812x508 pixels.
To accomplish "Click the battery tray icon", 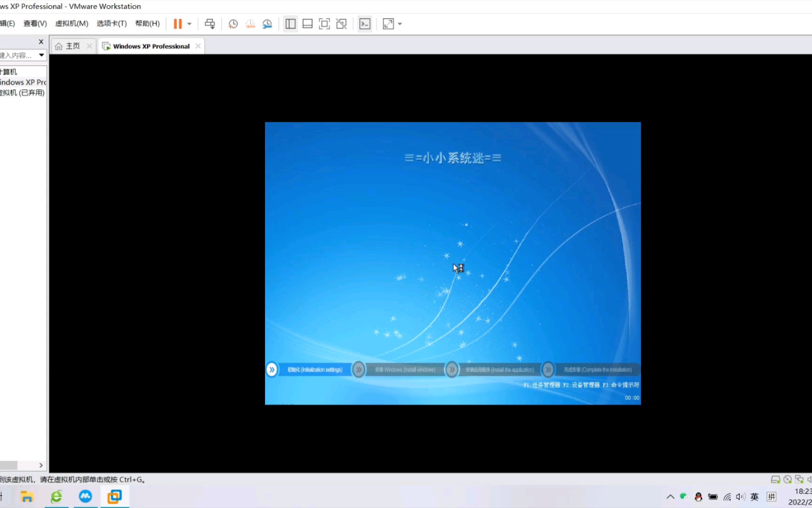I will point(713,497).
